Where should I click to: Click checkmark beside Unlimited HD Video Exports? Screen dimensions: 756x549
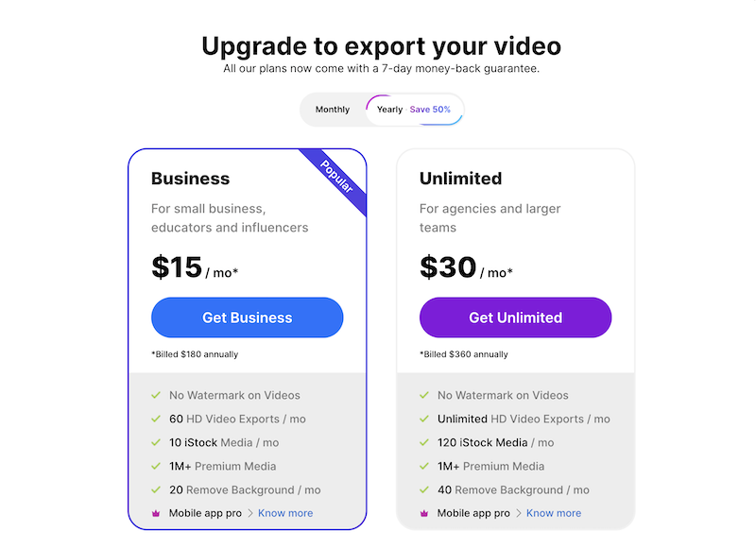pyautogui.click(x=423, y=419)
